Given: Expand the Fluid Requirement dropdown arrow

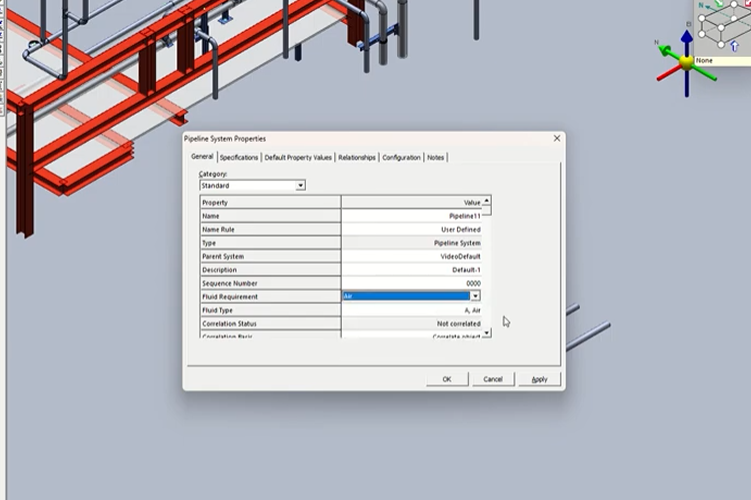Looking at the screenshot, I should [x=475, y=296].
